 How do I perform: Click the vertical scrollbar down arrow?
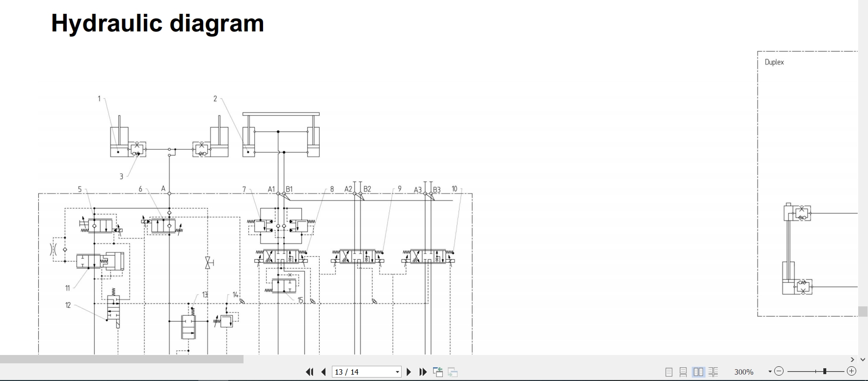tap(863, 359)
